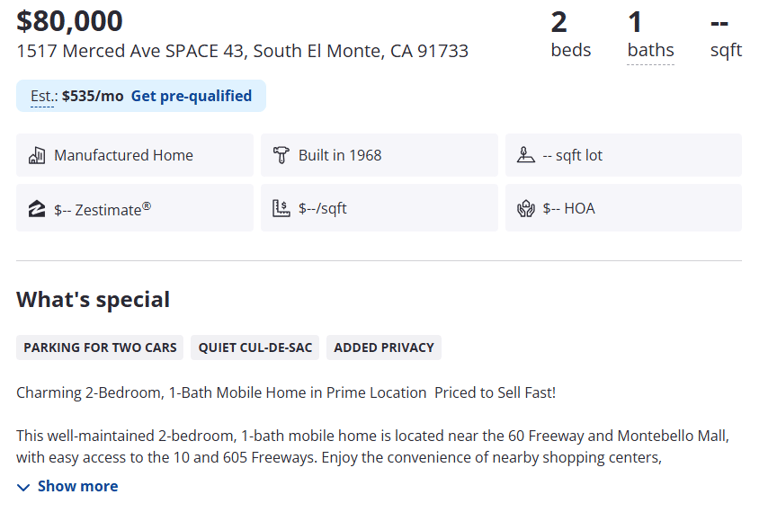The width and height of the screenshot is (768, 517).
Task: Click the hammer icon beside Built in 1968
Action: click(x=281, y=155)
